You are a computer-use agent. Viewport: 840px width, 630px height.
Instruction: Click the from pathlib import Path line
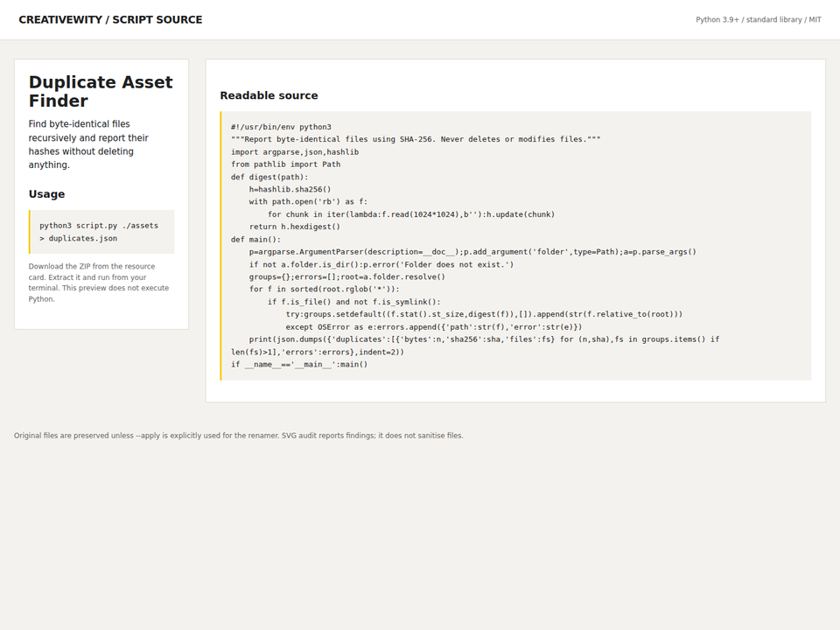pyautogui.click(x=285, y=164)
